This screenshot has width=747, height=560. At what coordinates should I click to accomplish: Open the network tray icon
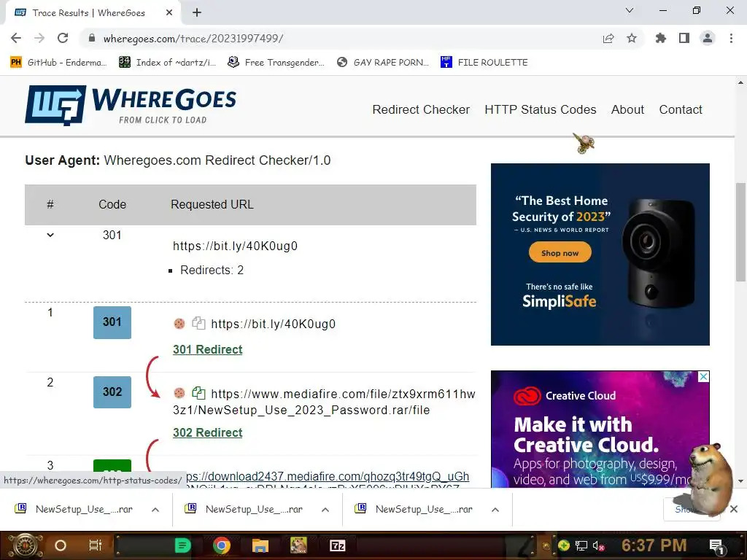(x=581, y=545)
